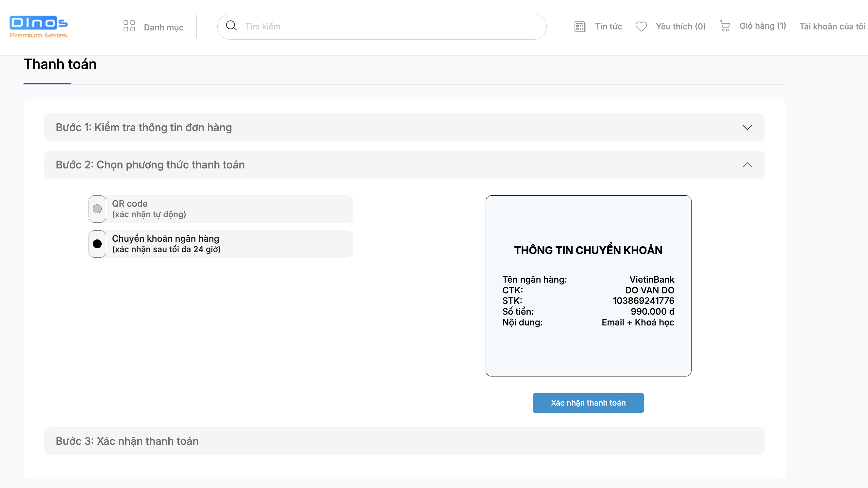Click the amount 990.000 đ
This screenshot has width=868, height=488.
(x=652, y=311)
